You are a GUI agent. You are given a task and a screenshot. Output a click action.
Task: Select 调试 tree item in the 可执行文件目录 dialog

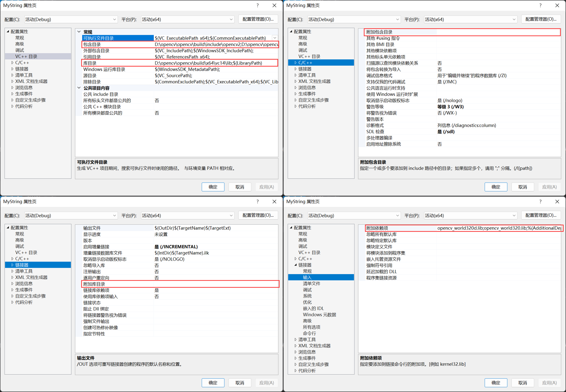(20, 50)
